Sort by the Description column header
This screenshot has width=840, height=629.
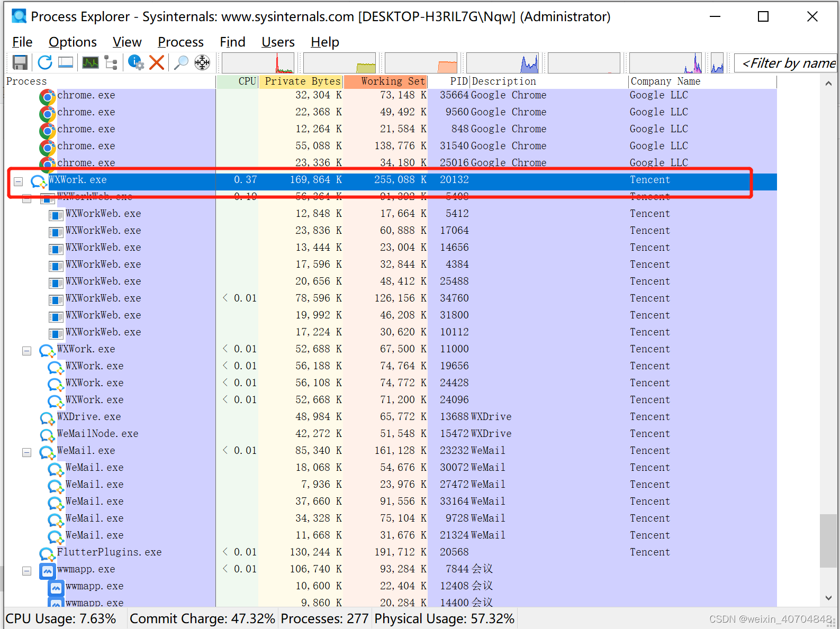(x=549, y=81)
